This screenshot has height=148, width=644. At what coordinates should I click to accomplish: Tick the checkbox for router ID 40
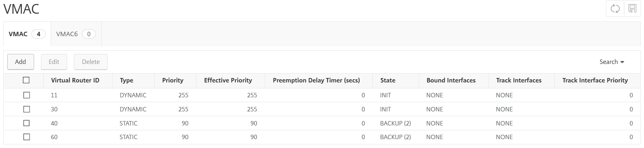27,123
